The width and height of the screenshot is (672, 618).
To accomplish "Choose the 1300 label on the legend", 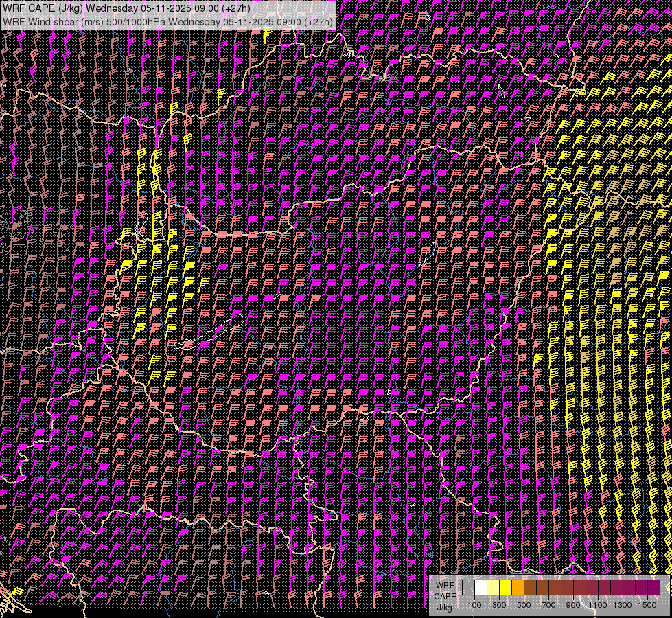I will click(x=623, y=605).
